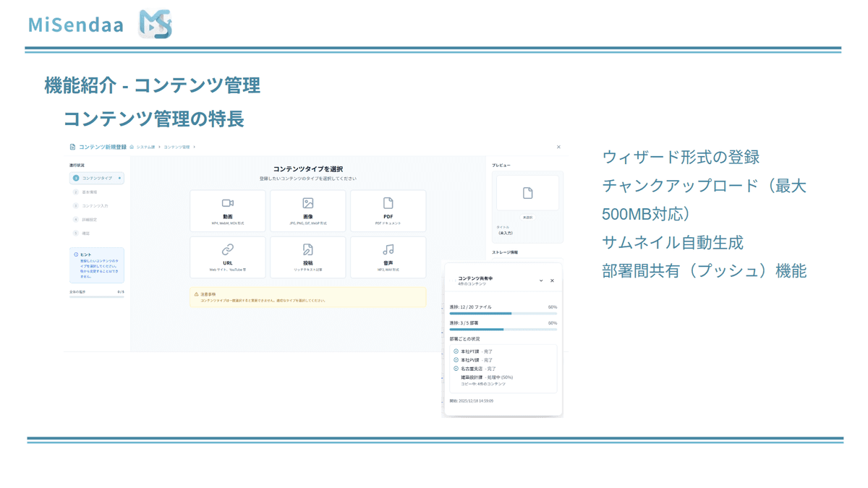Click the MiSendaa logo in header
Image resolution: width=868 pixels, height=488 pixels.
pyautogui.click(x=155, y=24)
